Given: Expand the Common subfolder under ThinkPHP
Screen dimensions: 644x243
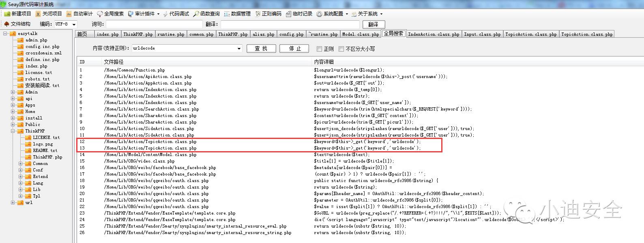Looking at the screenshot, I should (20, 164).
